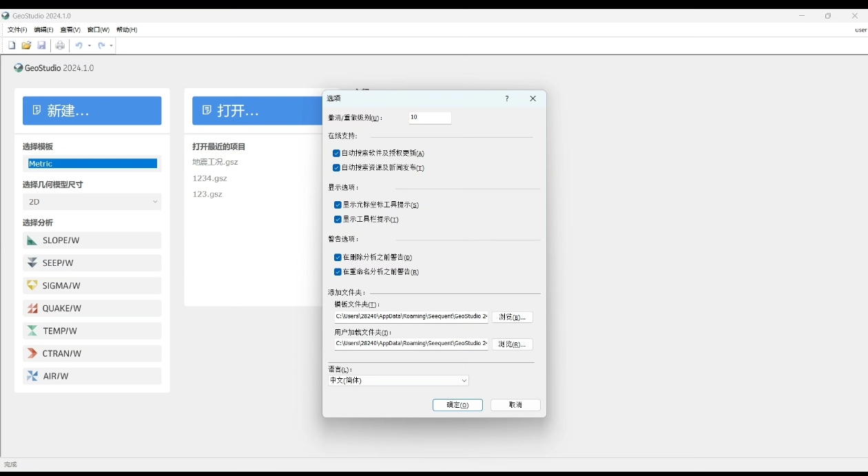The image size is (868, 476).
Task: Open recent project 123.gsz
Action: (x=207, y=195)
